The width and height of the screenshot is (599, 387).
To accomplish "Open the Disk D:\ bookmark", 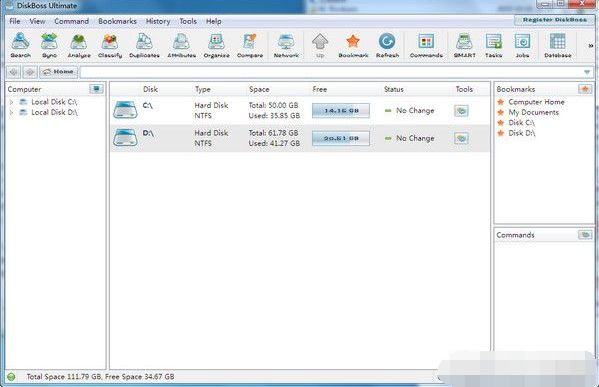I will [521, 133].
